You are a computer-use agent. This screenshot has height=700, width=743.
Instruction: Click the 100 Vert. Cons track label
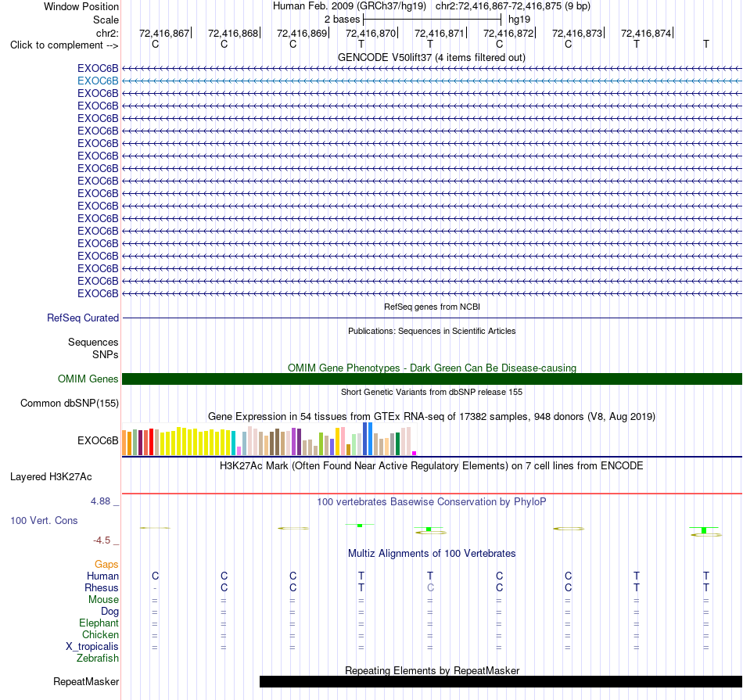click(44, 520)
